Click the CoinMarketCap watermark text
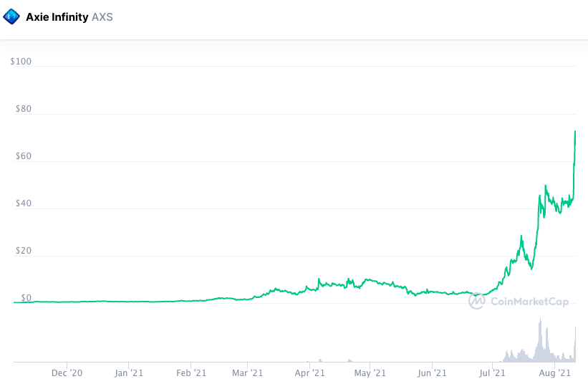 (529, 302)
